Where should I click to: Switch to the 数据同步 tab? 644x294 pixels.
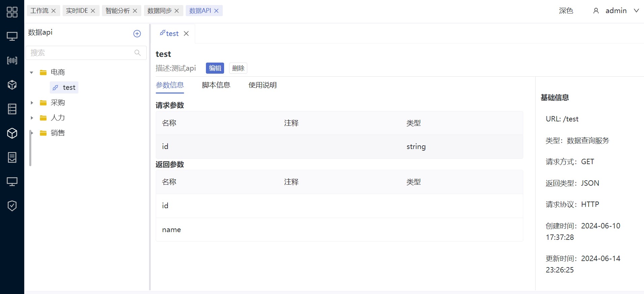coord(159,11)
